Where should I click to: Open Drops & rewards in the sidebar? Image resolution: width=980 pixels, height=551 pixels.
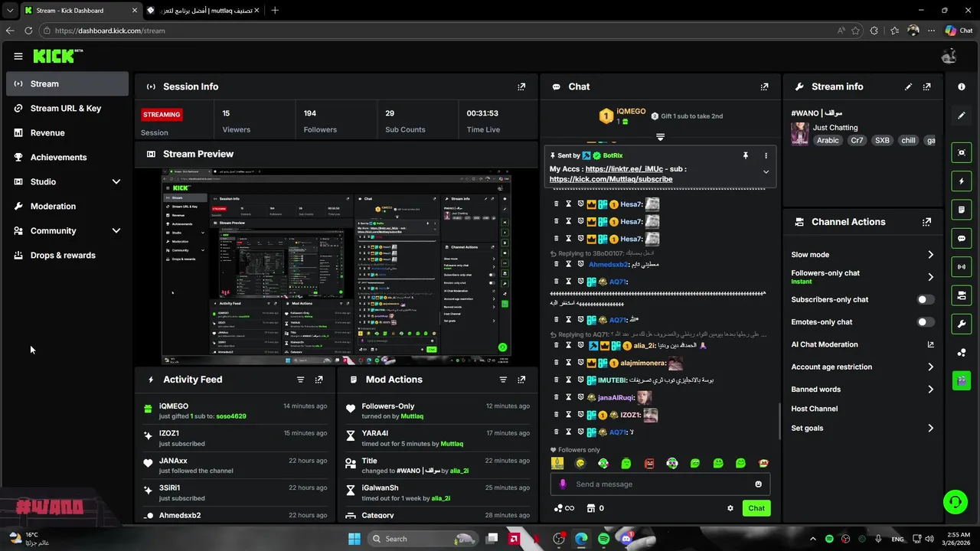67,256
